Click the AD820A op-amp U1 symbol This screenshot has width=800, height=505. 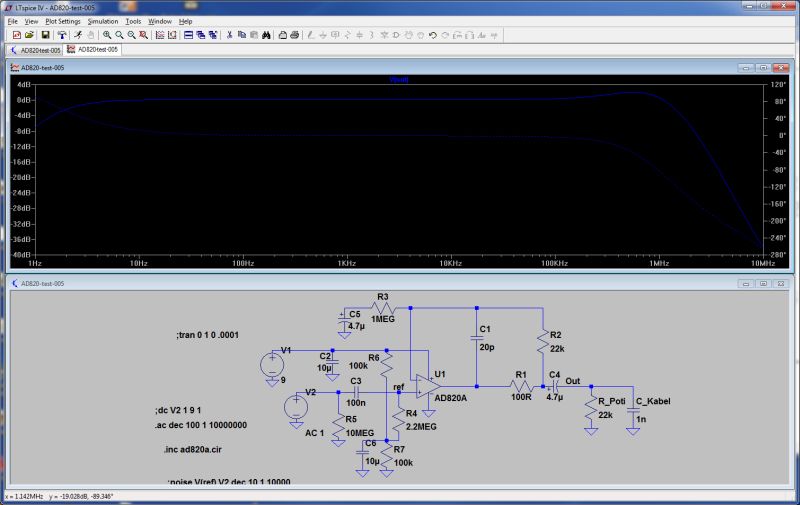pyautogui.click(x=428, y=387)
